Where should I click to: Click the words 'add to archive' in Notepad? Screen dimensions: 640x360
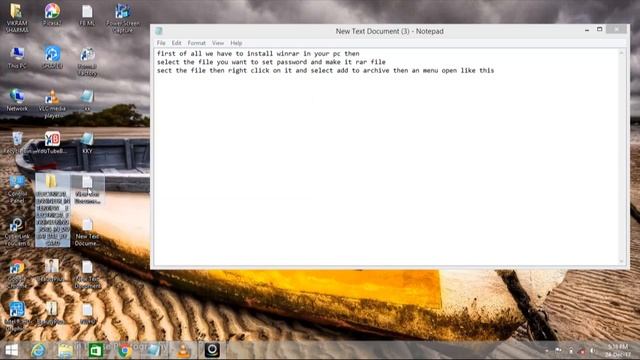coord(363,71)
